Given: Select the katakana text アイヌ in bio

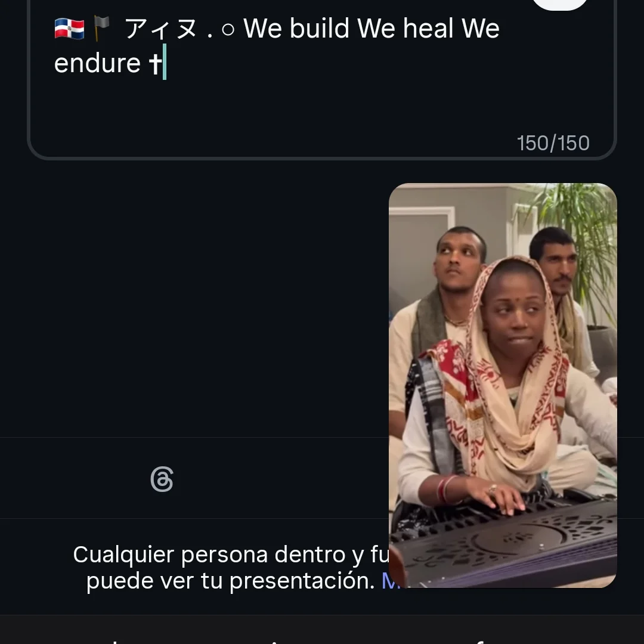Looking at the screenshot, I should (x=160, y=29).
